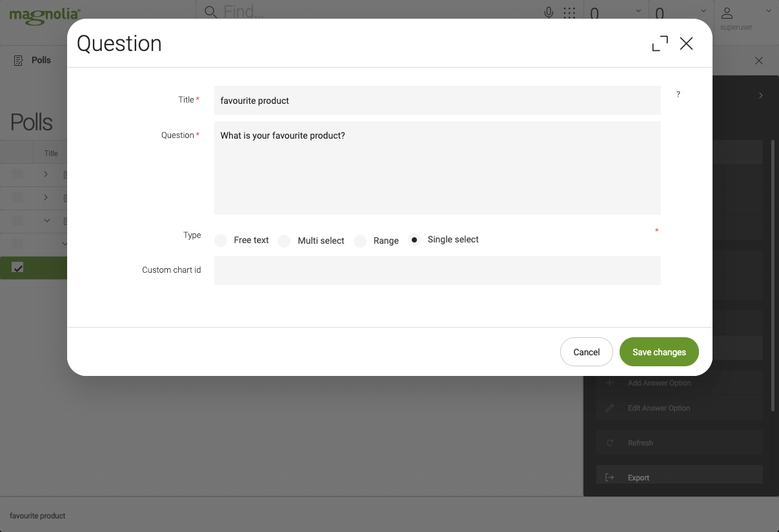Select the Multi select question type
The image size is (779, 532).
(284, 240)
